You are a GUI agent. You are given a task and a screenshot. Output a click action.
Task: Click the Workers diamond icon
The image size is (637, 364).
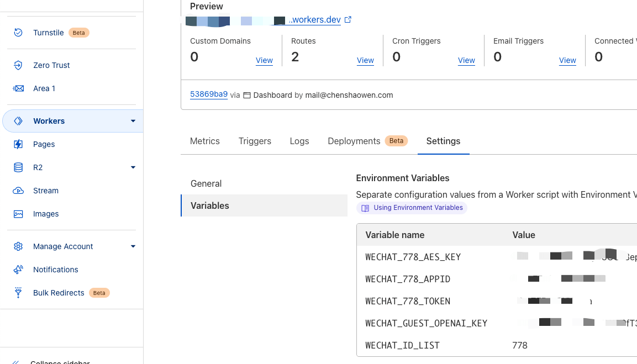pos(18,121)
